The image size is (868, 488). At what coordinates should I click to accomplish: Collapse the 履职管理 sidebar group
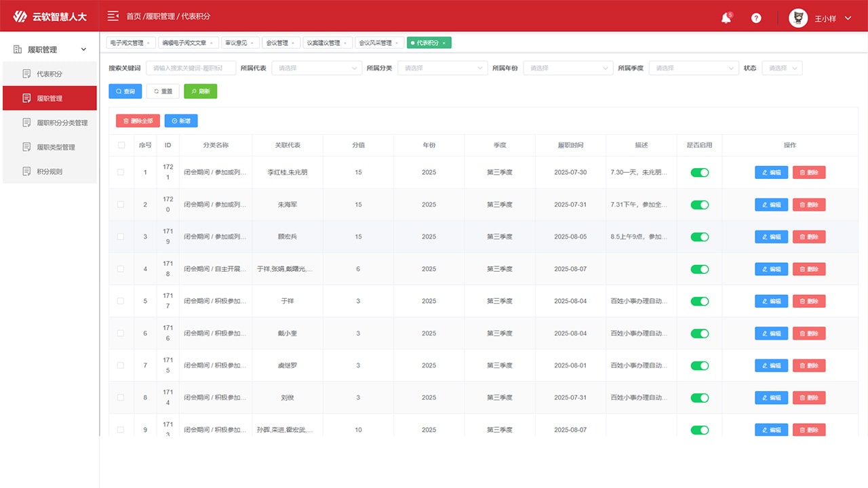tap(83, 49)
